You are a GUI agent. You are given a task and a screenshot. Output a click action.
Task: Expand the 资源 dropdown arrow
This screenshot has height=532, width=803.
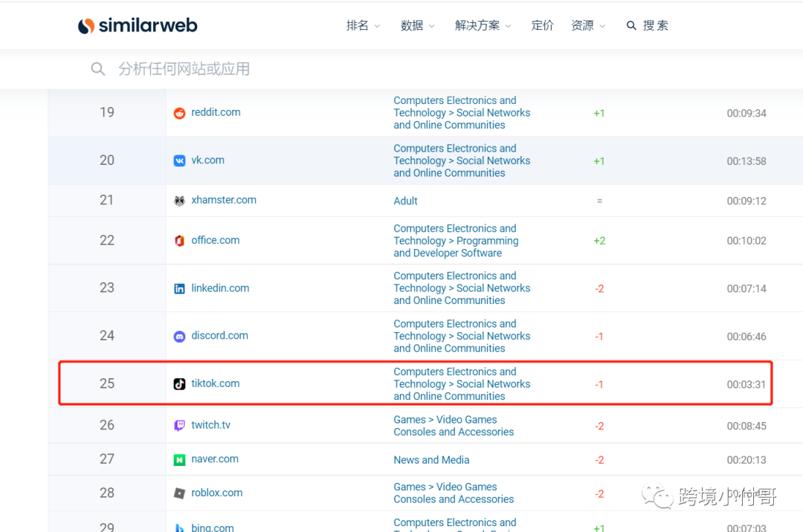pyautogui.click(x=602, y=26)
